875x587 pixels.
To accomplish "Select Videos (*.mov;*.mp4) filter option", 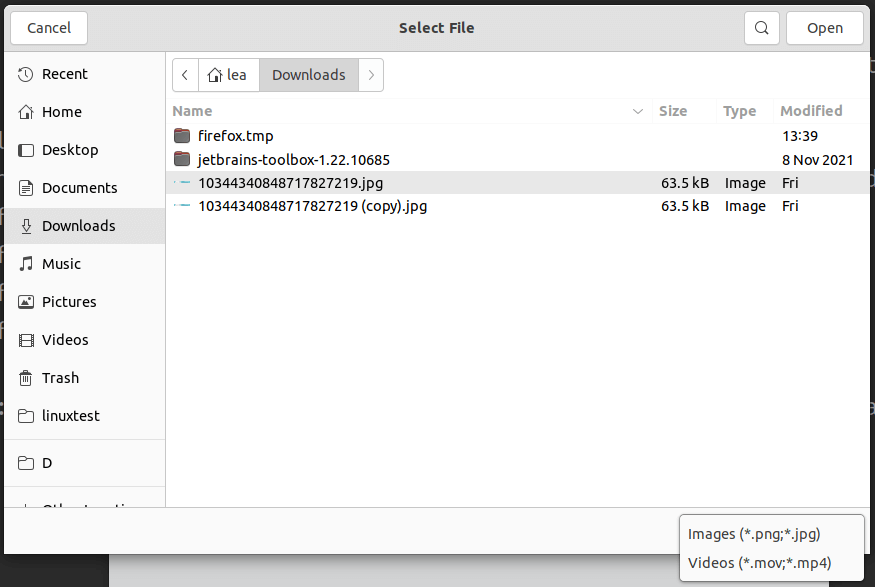I will [759, 563].
